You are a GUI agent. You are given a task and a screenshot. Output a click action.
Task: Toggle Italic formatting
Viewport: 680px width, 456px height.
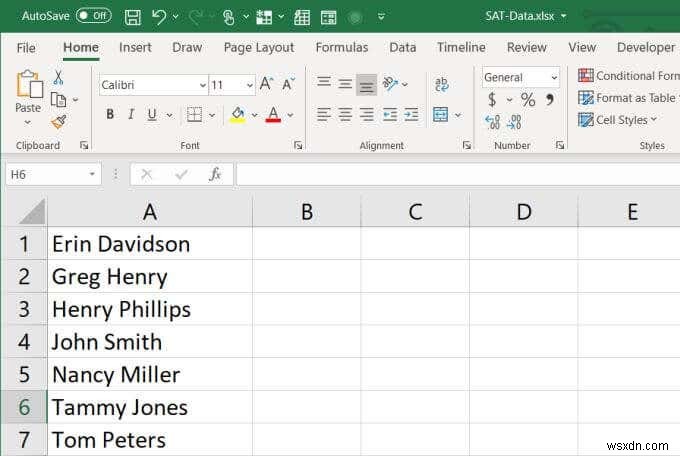[x=131, y=115]
